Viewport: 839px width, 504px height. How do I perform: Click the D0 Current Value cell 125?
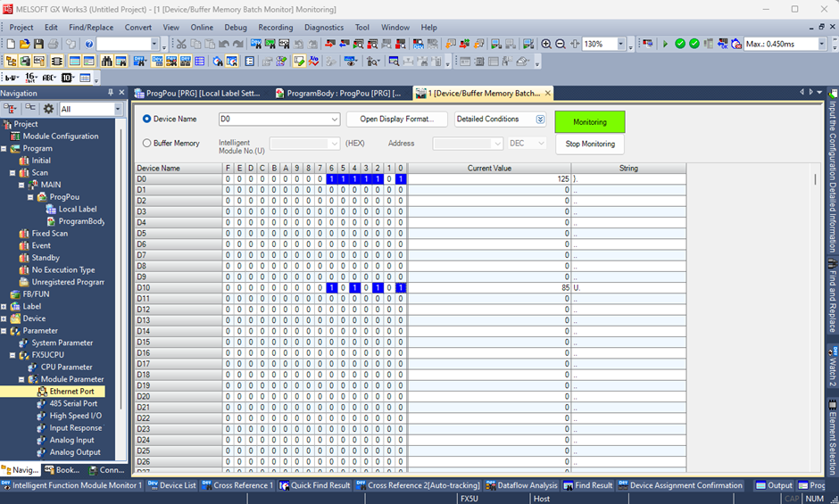point(489,179)
